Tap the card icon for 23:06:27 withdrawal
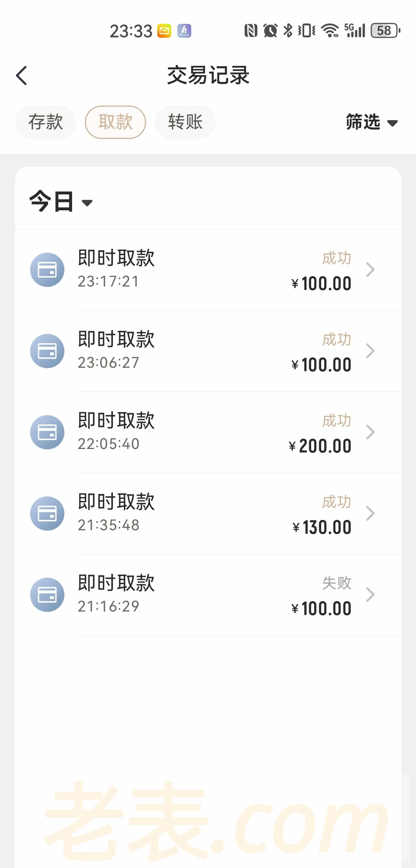The image size is (416, 868). click(47, 351)
